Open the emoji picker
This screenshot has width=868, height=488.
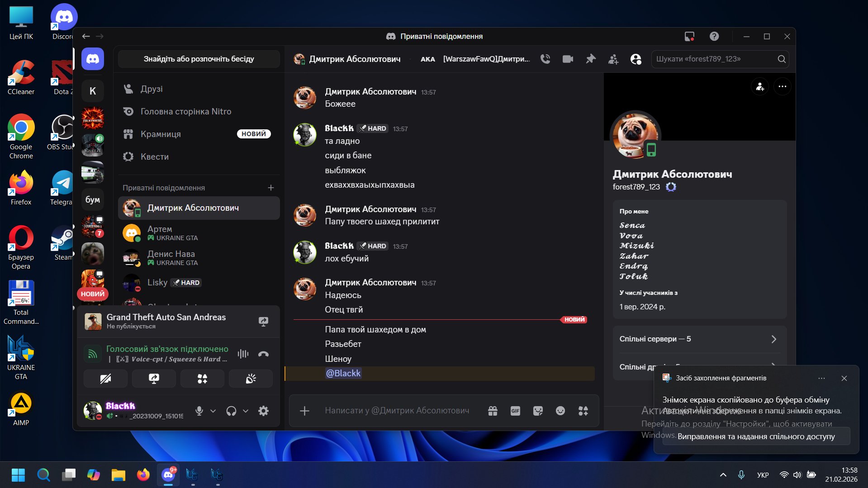(x=560, y=411)
